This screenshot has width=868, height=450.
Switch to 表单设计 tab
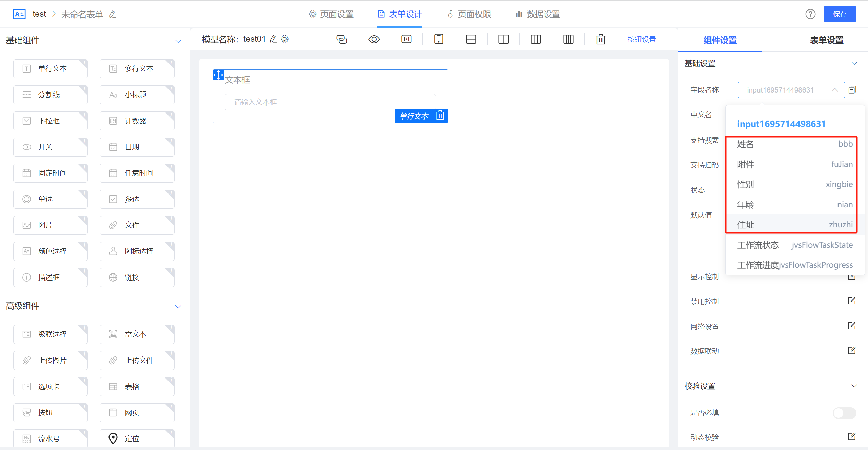pos(400,14)
